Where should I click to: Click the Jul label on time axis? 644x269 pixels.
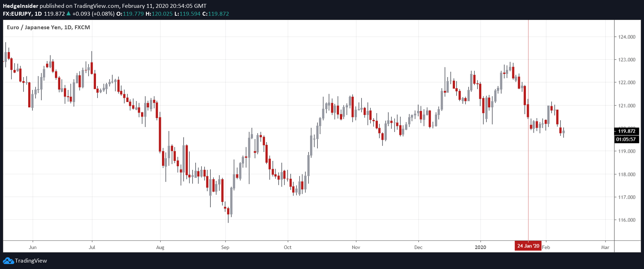tap(92, 247)
